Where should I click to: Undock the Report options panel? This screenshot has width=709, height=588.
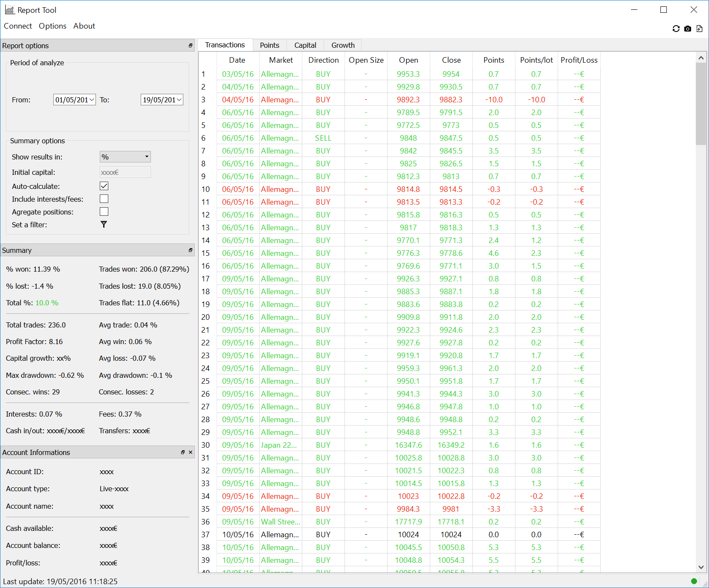(x=191, y=46)
